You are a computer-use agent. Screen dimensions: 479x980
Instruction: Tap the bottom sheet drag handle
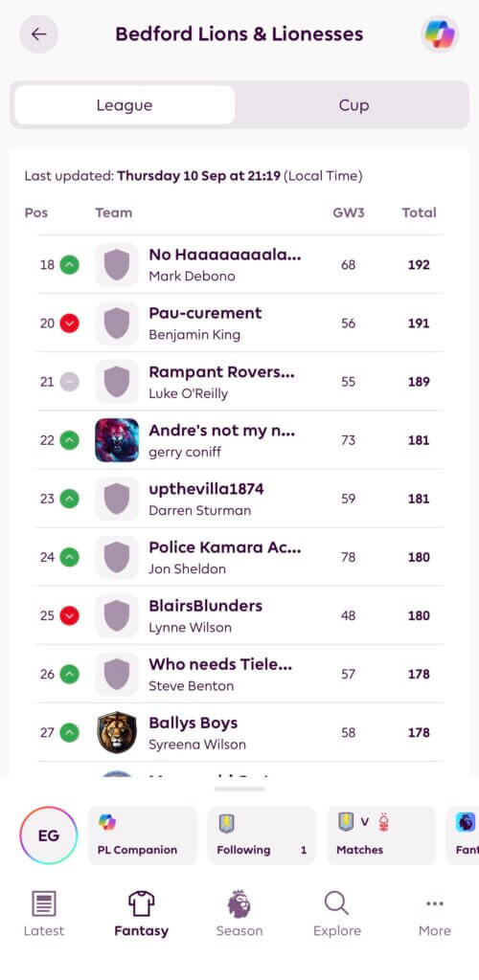pos(239,789)
